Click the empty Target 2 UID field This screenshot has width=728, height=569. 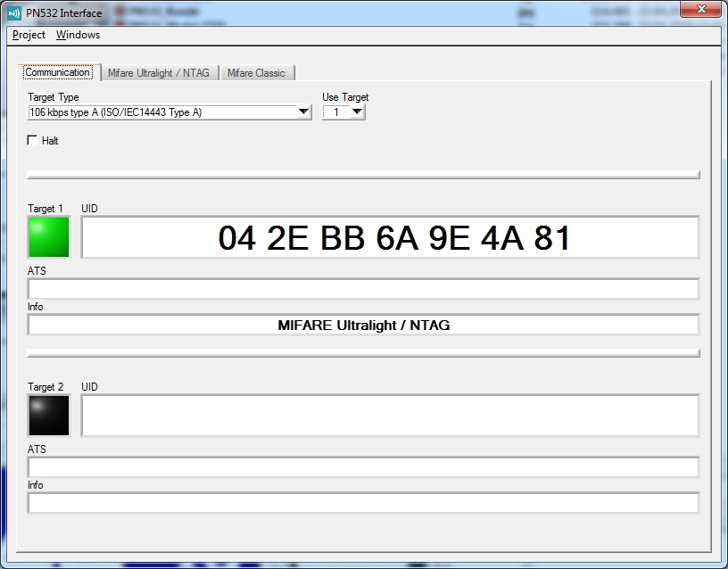coord(390,416)
